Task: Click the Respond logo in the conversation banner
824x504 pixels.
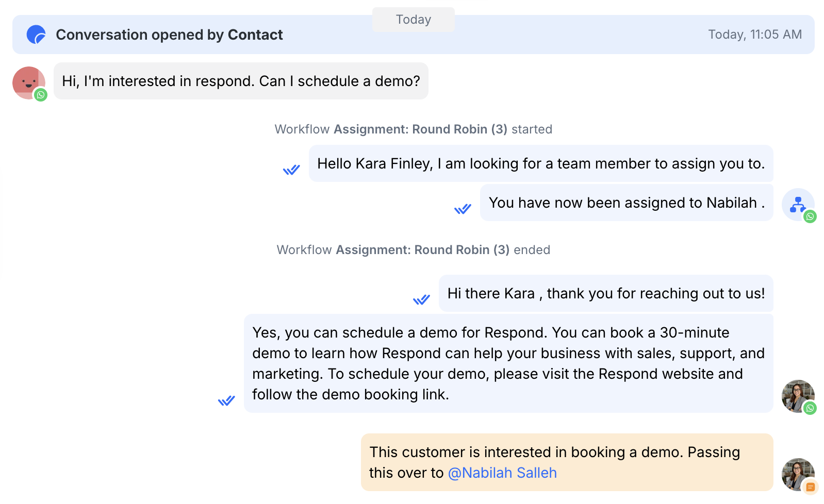Action: click(36, 35)
